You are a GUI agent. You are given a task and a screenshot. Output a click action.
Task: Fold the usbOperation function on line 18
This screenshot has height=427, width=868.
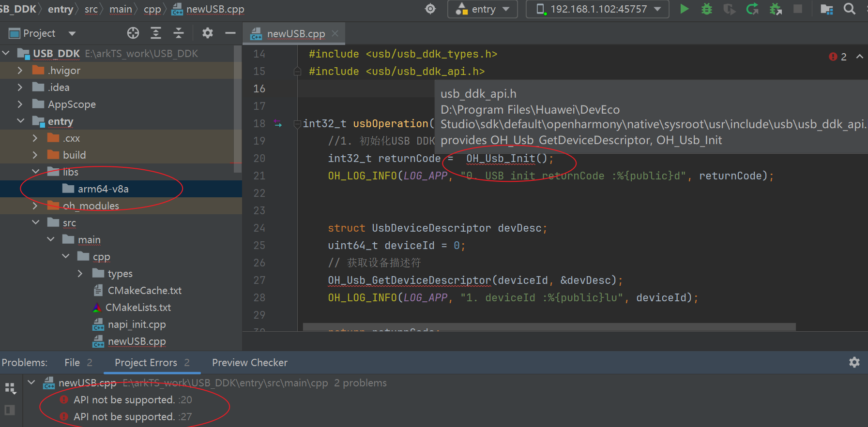click(297, 124)
